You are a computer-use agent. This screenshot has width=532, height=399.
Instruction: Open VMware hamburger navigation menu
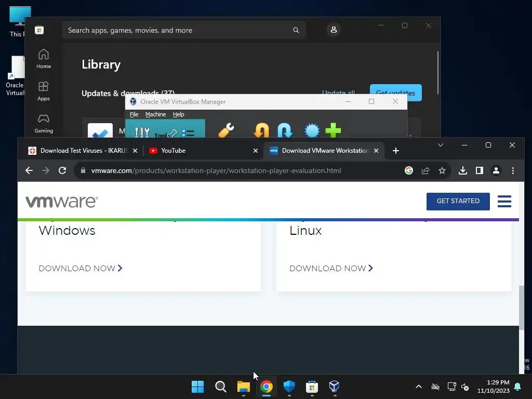pyautogui.click(x=504, y=201)
